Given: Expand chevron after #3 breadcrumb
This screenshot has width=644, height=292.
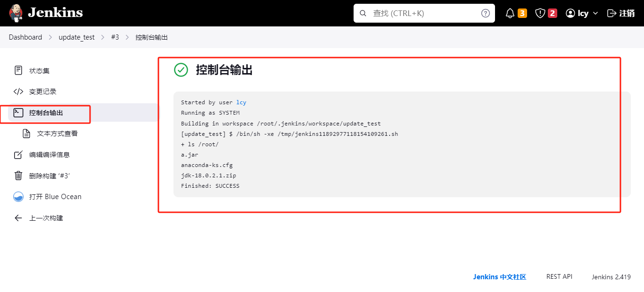Looking at the screenshot, I should pos(127,37).
